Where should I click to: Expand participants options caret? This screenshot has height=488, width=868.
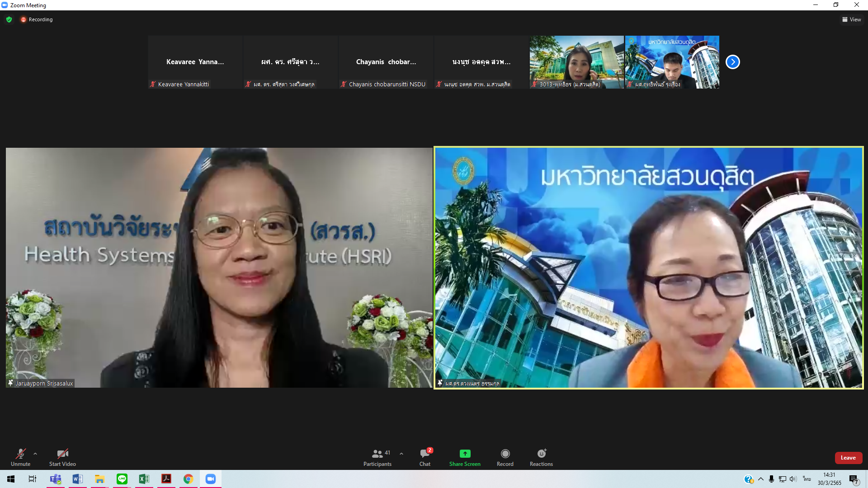coord(401,454)
